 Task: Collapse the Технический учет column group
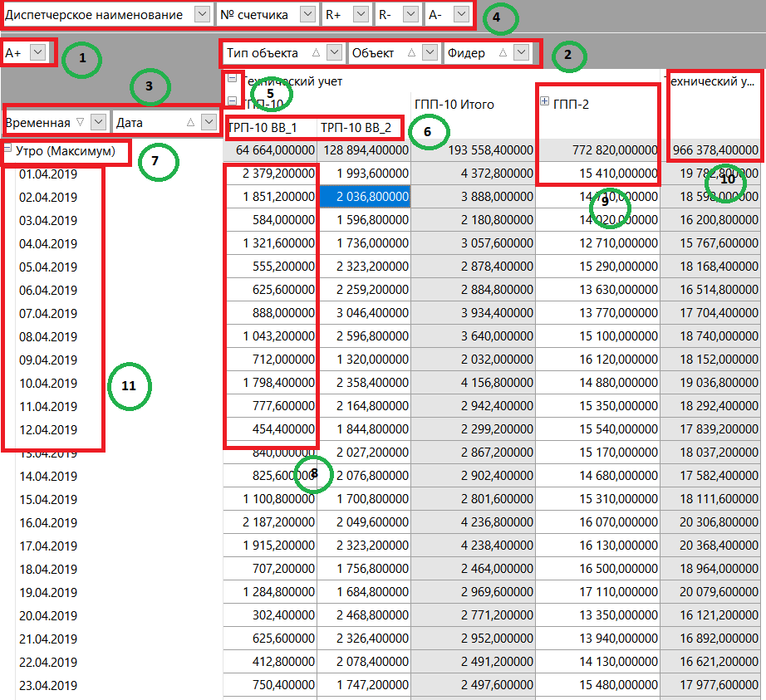pyautogui.click(x=232, y=80)
